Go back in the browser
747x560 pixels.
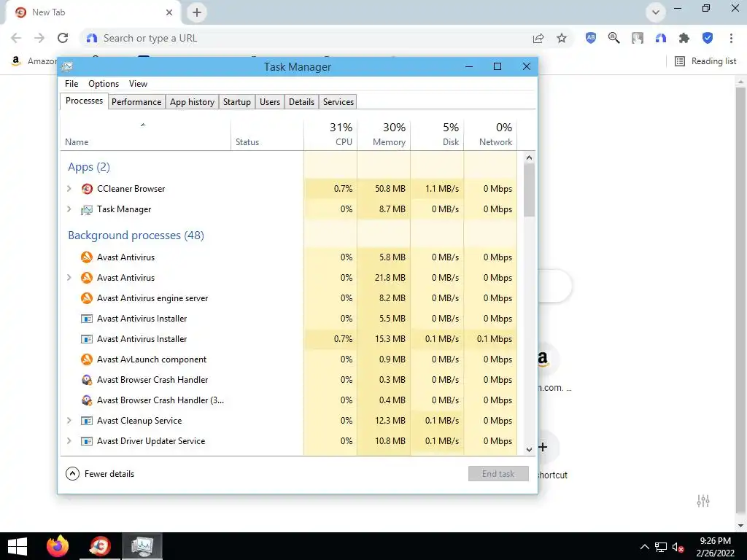[16, 38]
